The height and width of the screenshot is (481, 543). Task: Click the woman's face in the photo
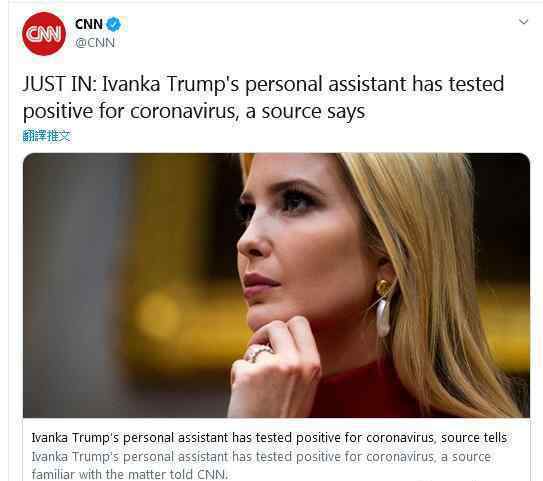point(298,242)
